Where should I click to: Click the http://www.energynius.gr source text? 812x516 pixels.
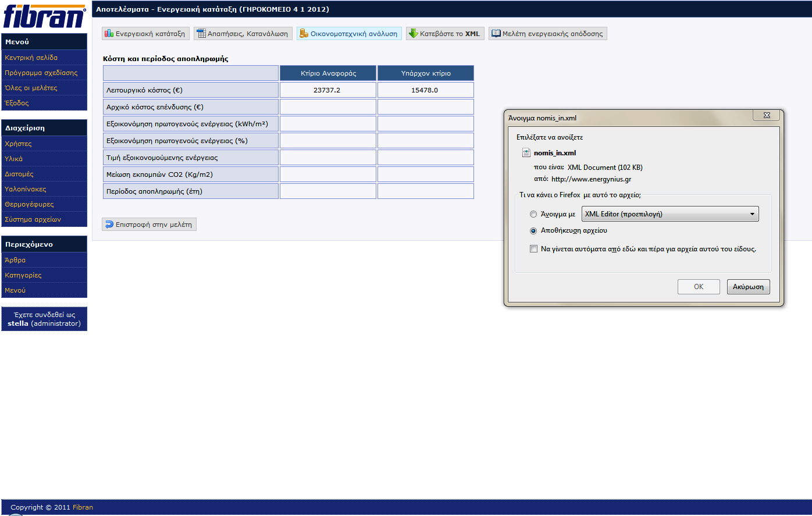pos(591,179)
